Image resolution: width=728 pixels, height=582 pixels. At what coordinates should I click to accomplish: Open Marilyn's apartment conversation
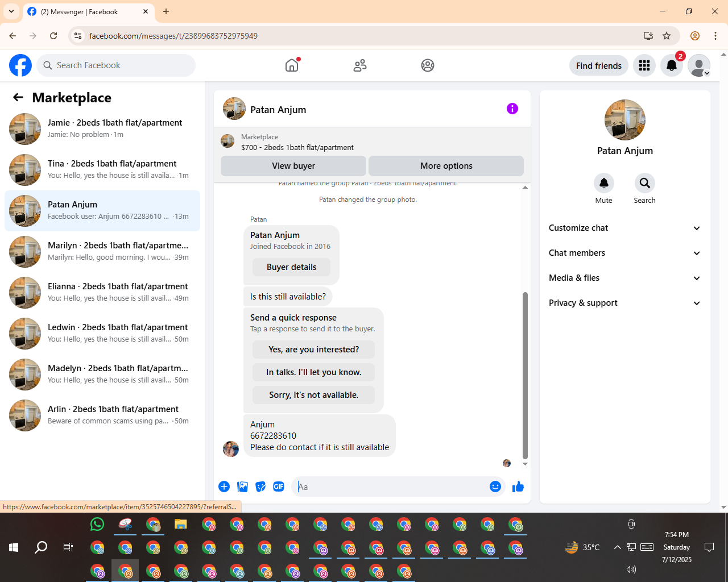[102, 252]
